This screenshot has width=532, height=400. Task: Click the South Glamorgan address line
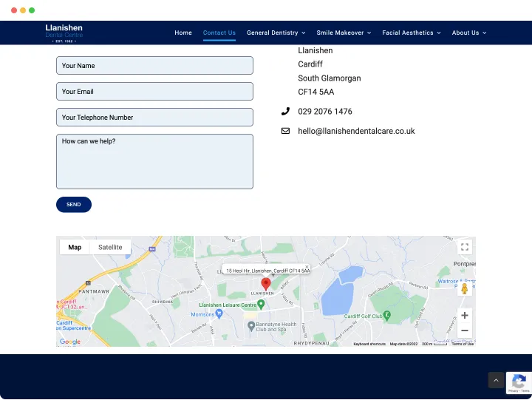[x=330, y=78]
